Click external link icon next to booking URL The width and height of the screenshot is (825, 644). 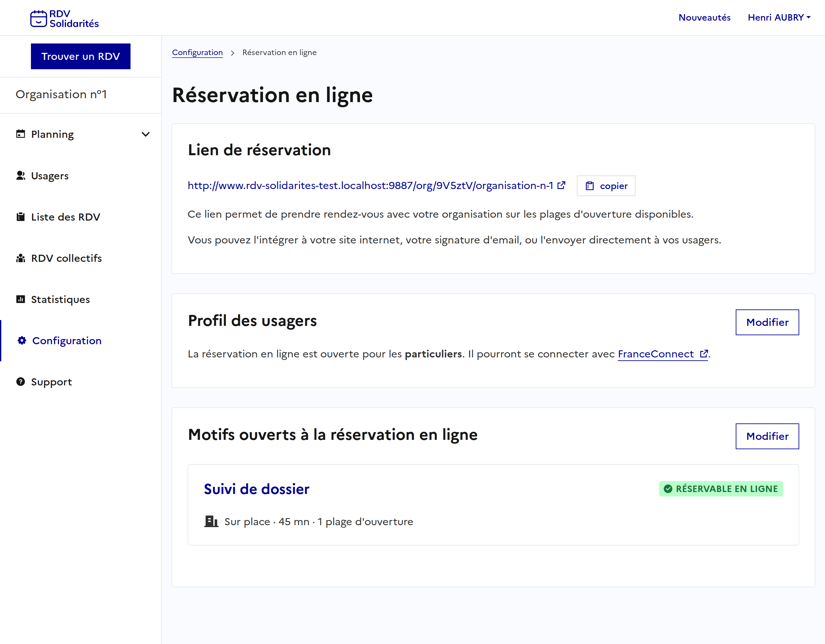tap(562, 185)
